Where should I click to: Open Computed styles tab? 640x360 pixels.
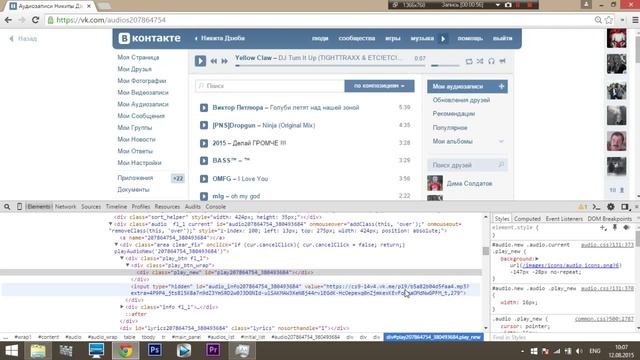point(527,219)
